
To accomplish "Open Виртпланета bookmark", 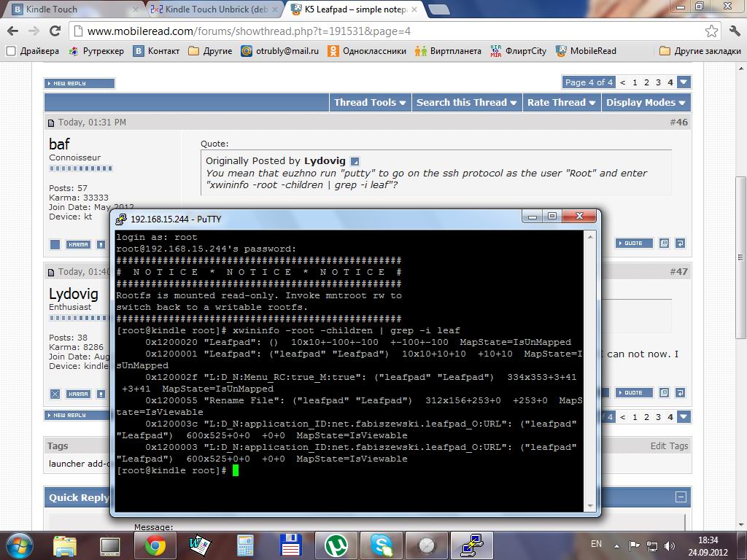I will point(448,51).
